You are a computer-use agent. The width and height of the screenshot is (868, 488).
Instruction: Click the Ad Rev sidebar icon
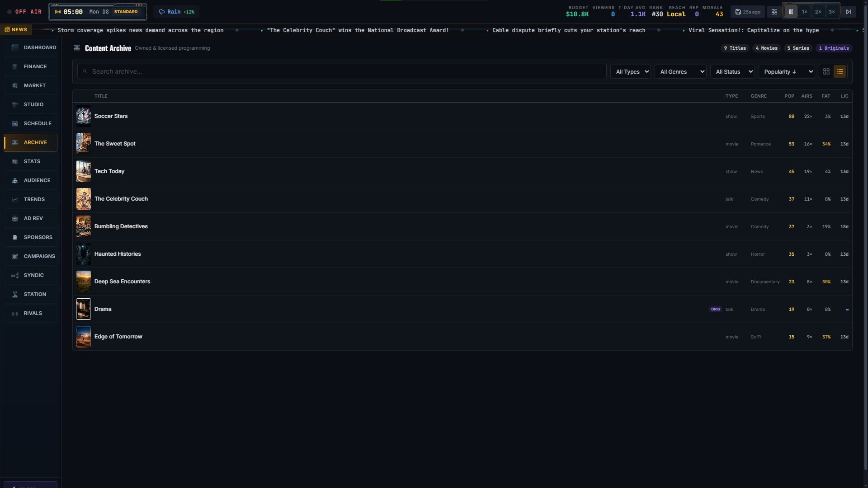(15, 218)
